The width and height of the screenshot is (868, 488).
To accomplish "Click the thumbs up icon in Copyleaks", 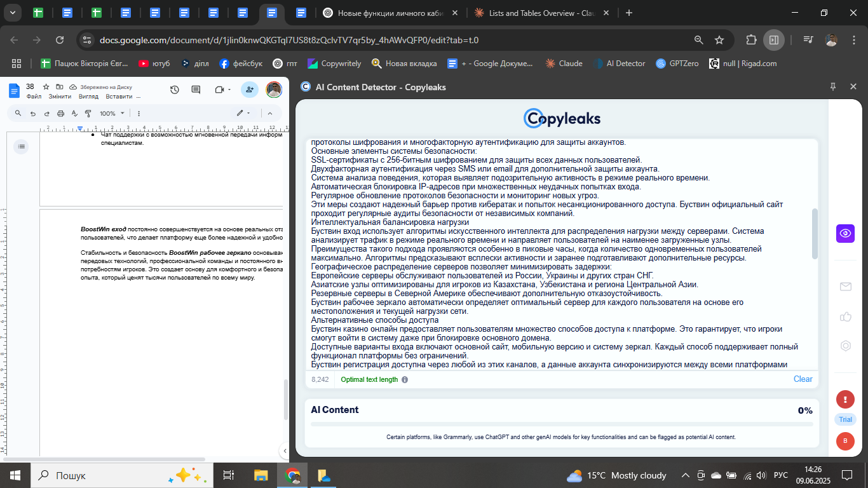I will (x=845, y=316).
